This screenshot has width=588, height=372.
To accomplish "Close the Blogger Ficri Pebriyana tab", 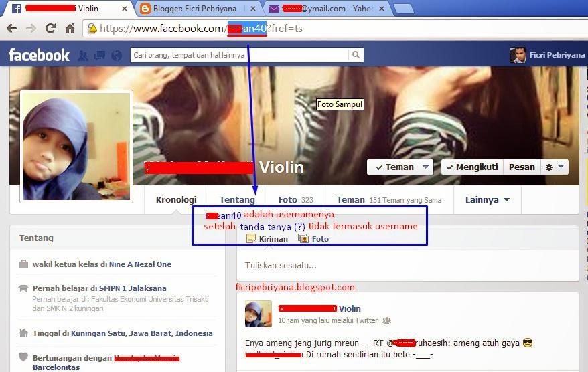I will pos(253,8).
